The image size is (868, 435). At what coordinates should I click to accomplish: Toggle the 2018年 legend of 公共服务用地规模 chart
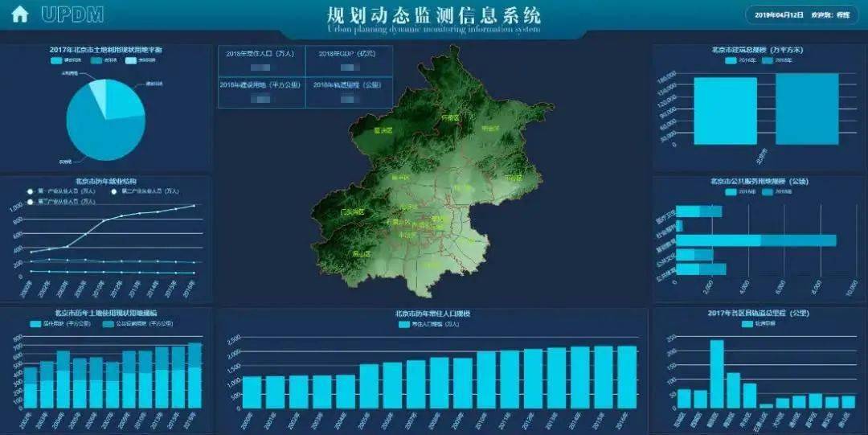[x=777, y=191]
